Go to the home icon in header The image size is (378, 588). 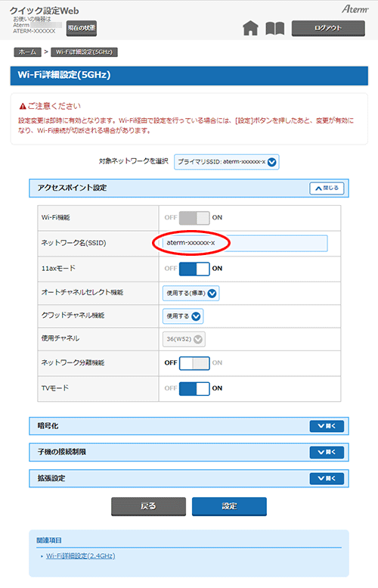point(250,28)
